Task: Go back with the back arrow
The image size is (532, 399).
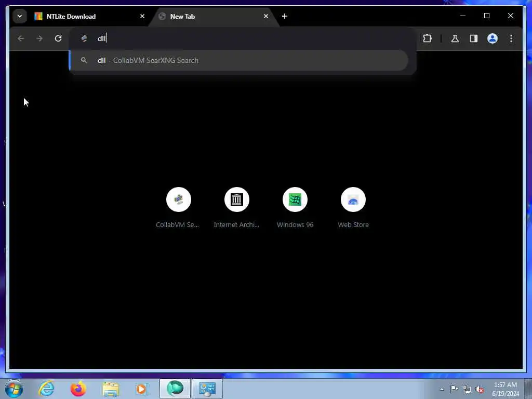Action: pyautogui.click(x=21, y=38)
